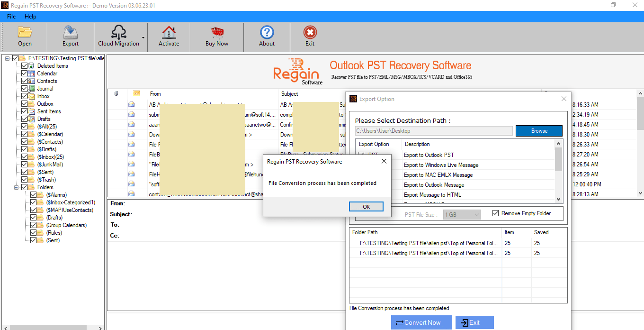Click the attachment column header icon
644x330 pixels.
(115, 93)
